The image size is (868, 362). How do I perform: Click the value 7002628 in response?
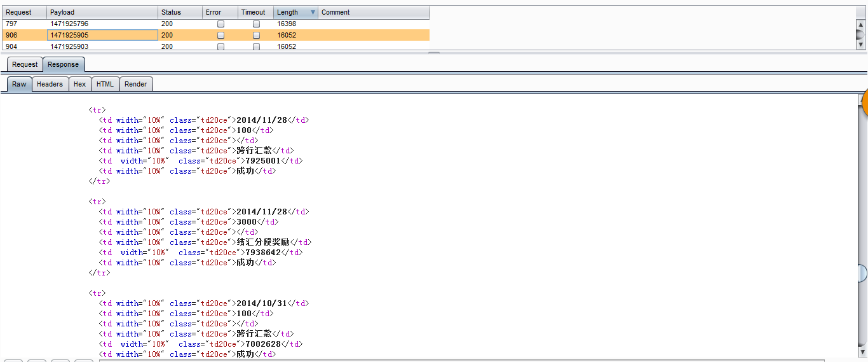(263, 344)
